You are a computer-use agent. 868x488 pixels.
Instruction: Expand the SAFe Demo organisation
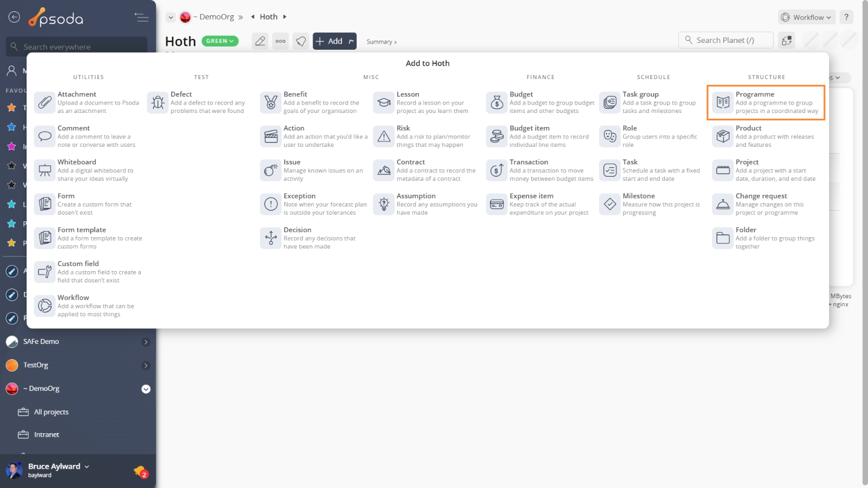coord(146,342)
